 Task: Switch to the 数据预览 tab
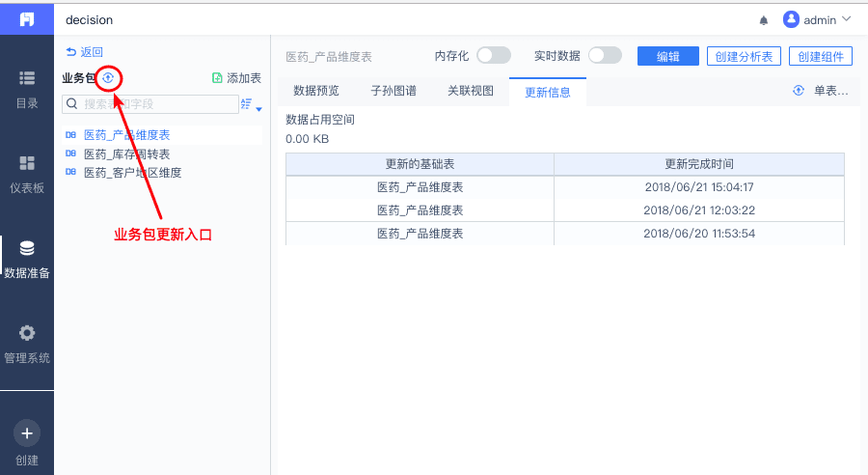[x=316, y=92]
